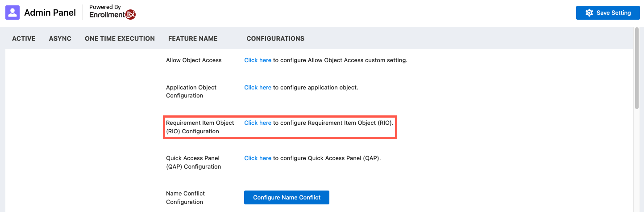The width and height of the screenshot is (644, 212).
Task: Open Click here link for Allow Object Access
Action: pos(258,60)
